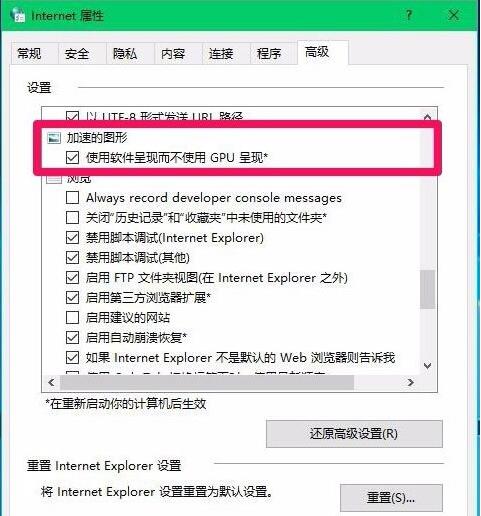481x516 pixels.
Task: Click the 加速的图形 category icon
Action: 54,138
